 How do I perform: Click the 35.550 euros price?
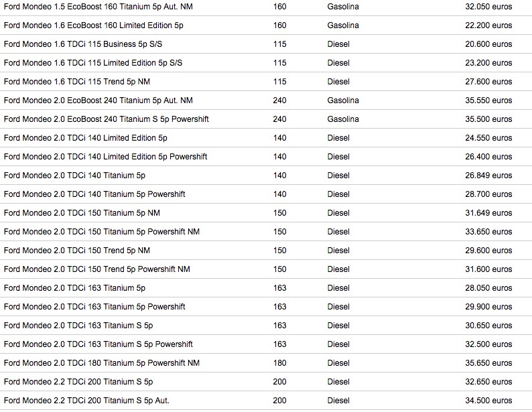[x=488, y=100]
